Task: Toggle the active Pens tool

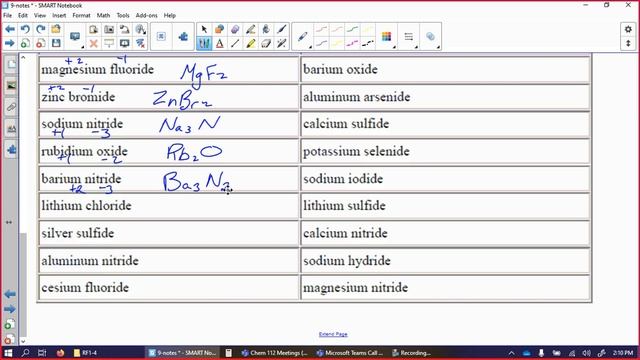Action: point(204,43)
